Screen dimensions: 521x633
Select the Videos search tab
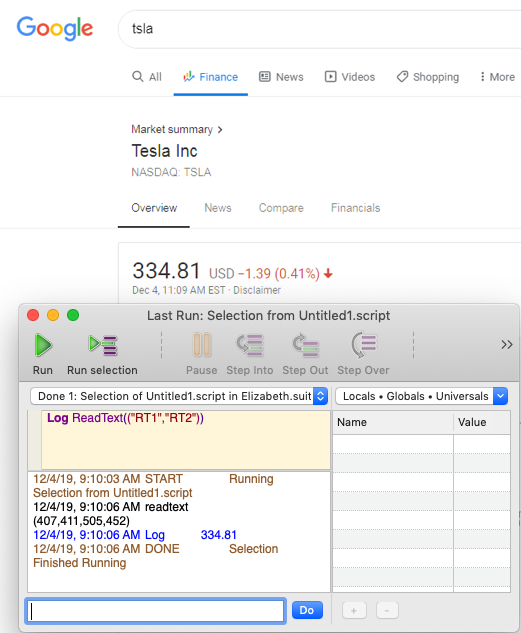click(350, 77)
